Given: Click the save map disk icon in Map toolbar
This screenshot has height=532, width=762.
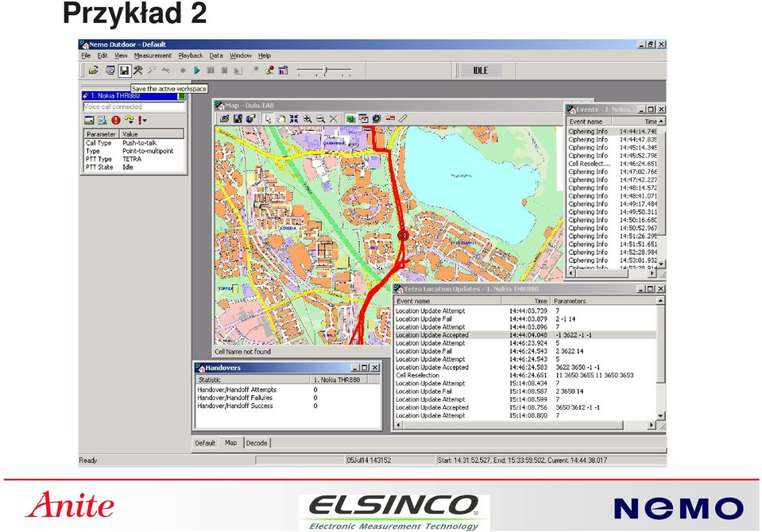Looking at the screenshot, I should click(x=238, y=118).
